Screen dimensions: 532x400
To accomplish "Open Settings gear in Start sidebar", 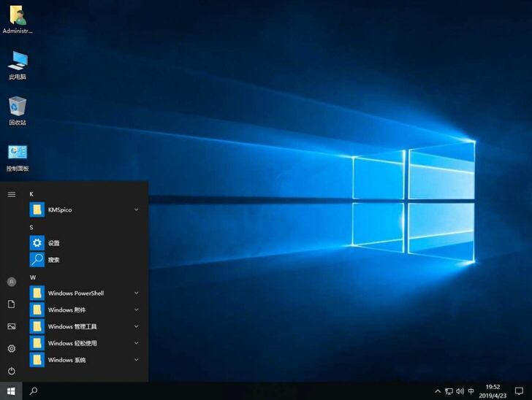I will pyautogui.click(x=12, y=348).
